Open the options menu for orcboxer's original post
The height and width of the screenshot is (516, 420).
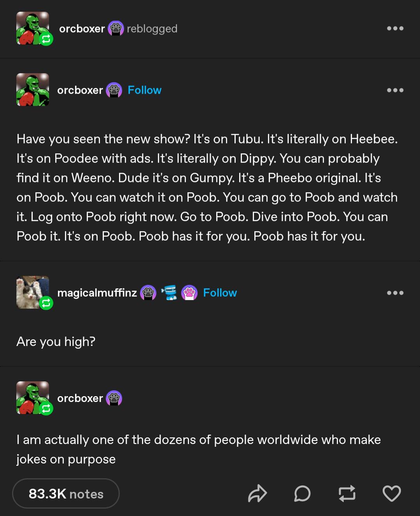(x=395, y=90)
